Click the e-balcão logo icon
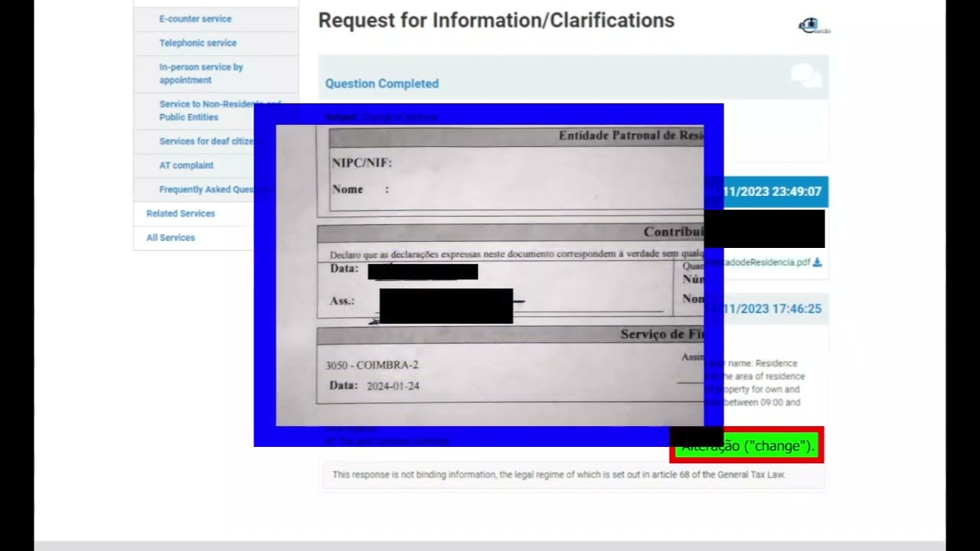 coord(814,26)
